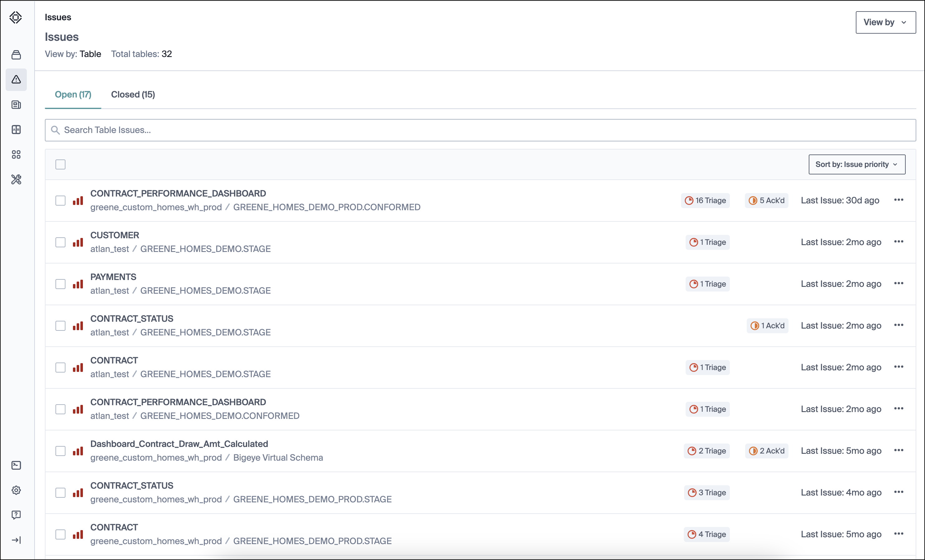Check the PAYMENTS table row checkbox

click(60, 284)
